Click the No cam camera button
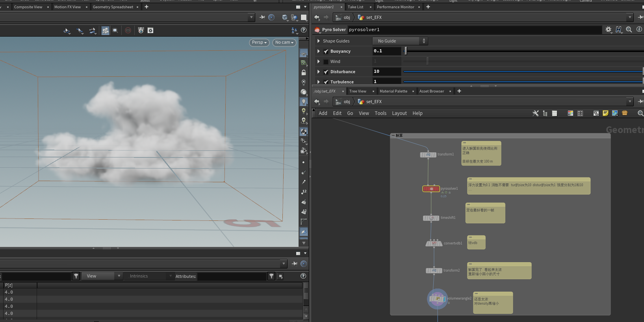The width and height of the screenshot is (644, 322). tap(284, 43)
